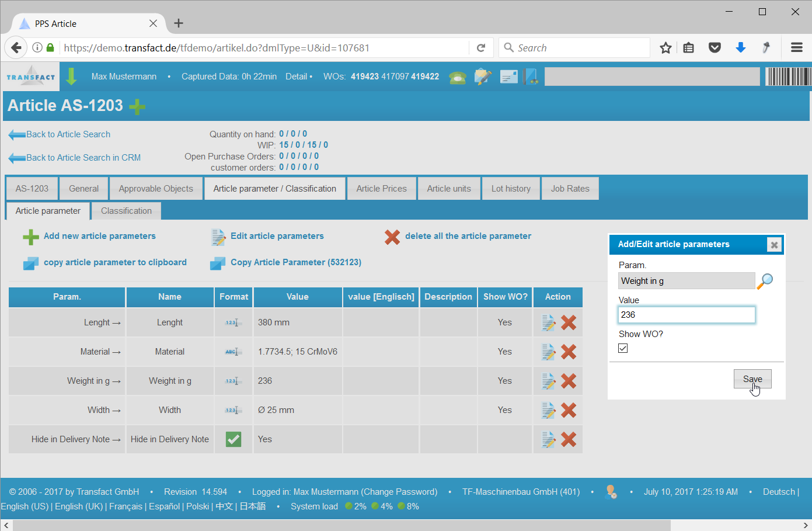Open the Article Prices tab
The height and width of the screenshot is (531, 812).
[382, 189]
